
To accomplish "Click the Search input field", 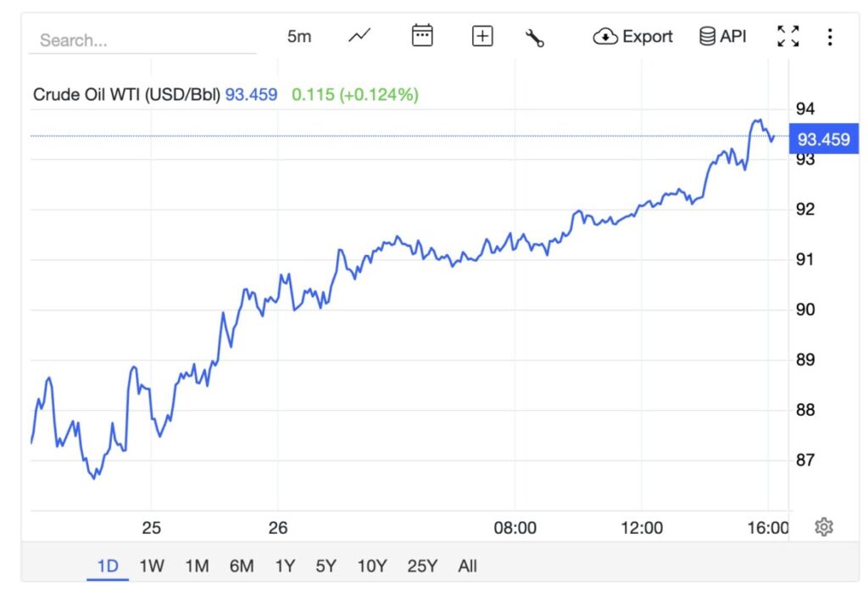I will pos(142,40).
